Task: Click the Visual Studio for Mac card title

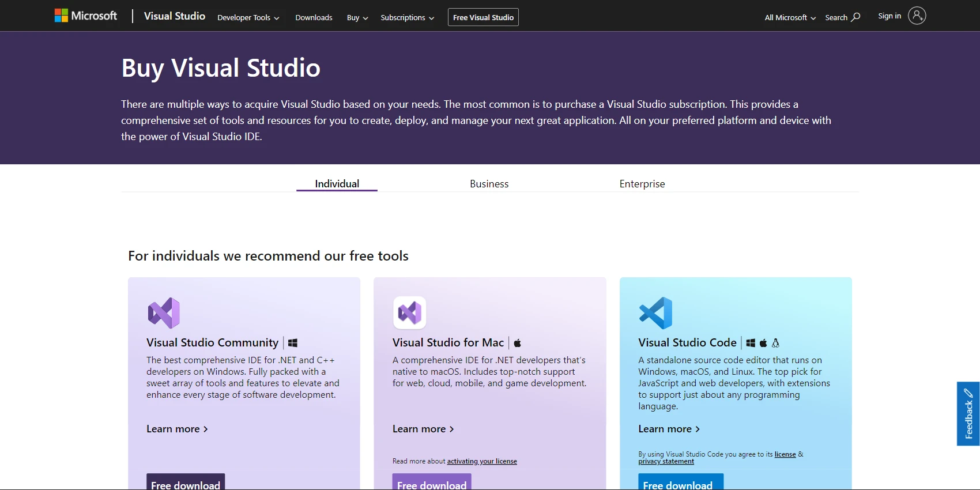Action: 448,342
